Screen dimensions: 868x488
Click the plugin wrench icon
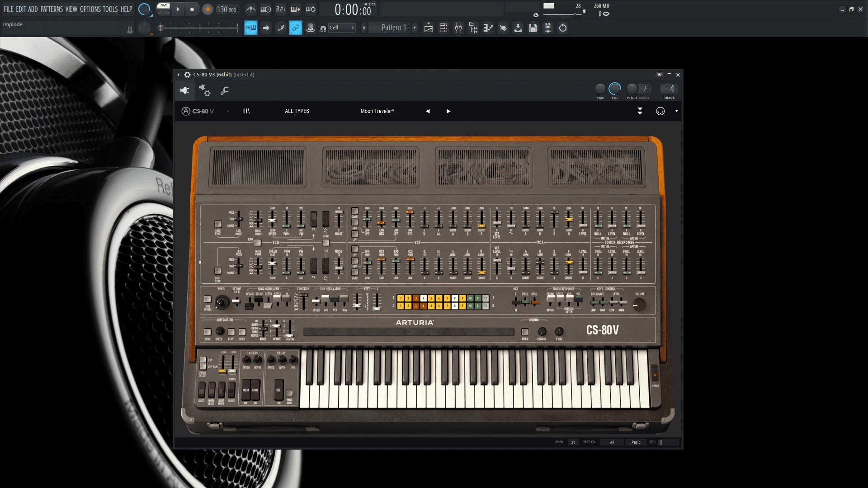[225, 91]
